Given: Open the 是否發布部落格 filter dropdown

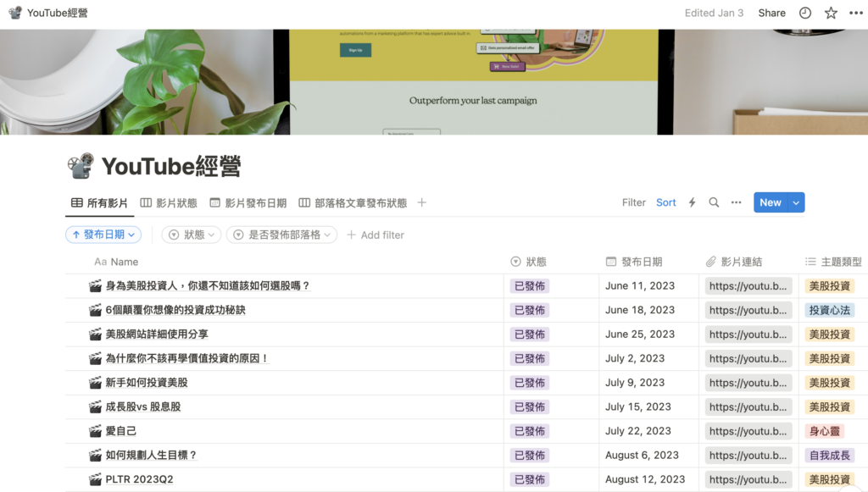Looking at the screenshot, I should [281, 235].
